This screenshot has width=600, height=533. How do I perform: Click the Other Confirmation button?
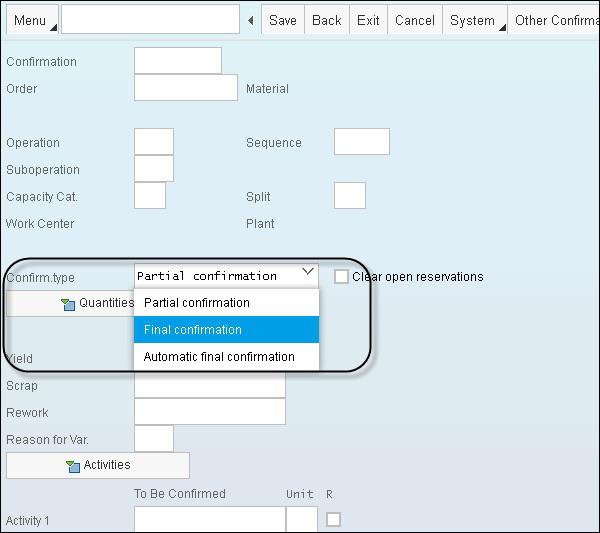coord(554,20)
